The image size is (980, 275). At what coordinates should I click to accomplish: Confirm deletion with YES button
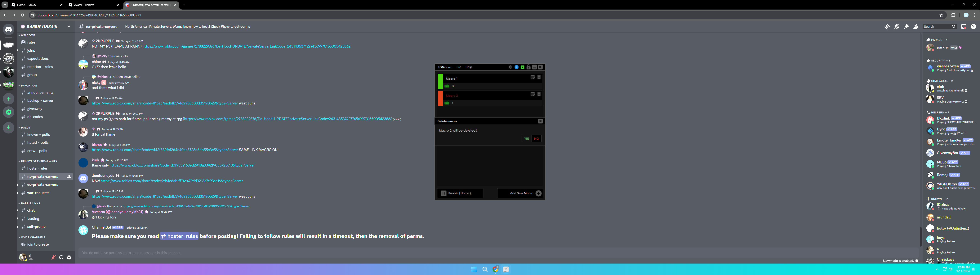click(527, 139)
